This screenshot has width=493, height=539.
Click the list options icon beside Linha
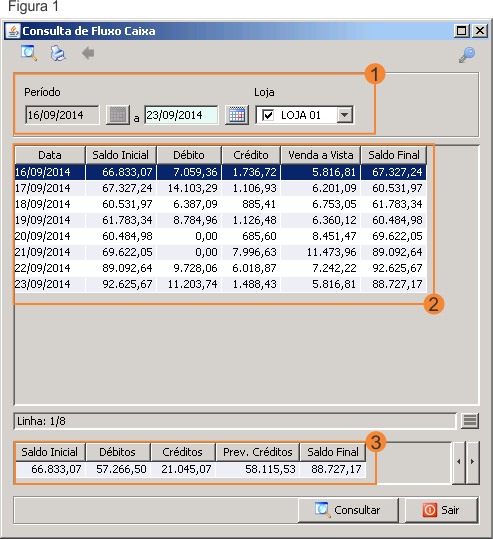coord(470,421)
